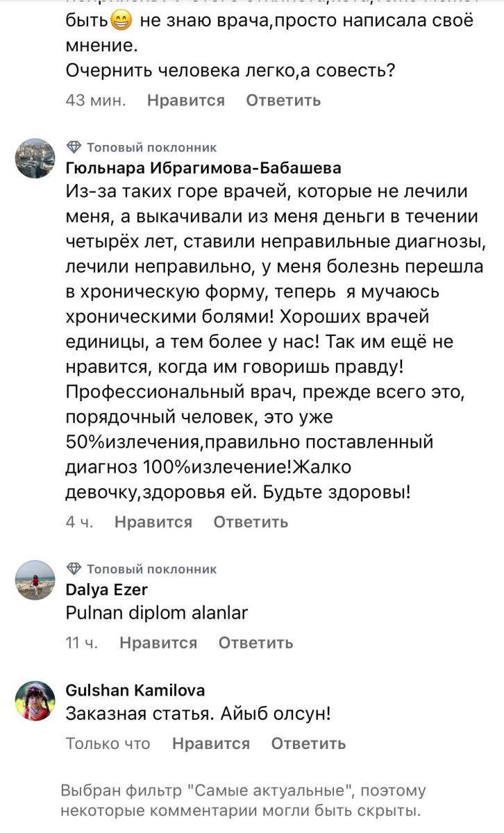Reply to Gulshan Kamilova's comment
The image size is (504, 833).
point(308,743)
